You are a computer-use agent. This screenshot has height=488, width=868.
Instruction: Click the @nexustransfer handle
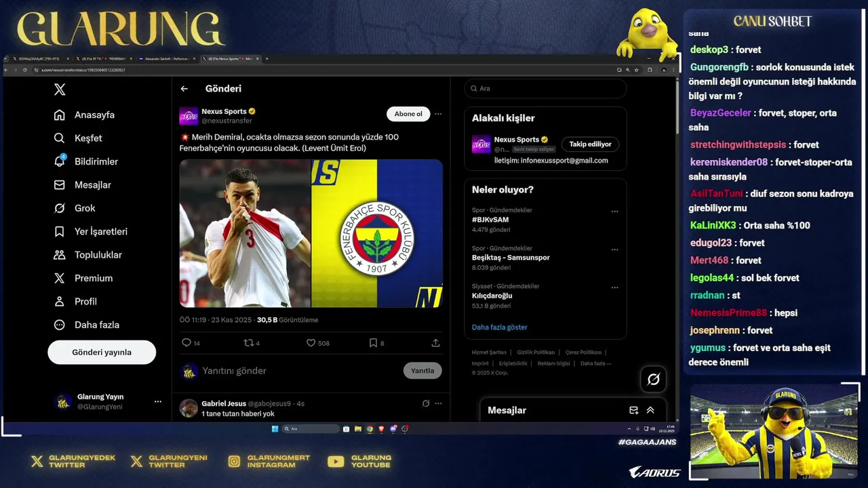pyautogui.click(x=226, y=121)
